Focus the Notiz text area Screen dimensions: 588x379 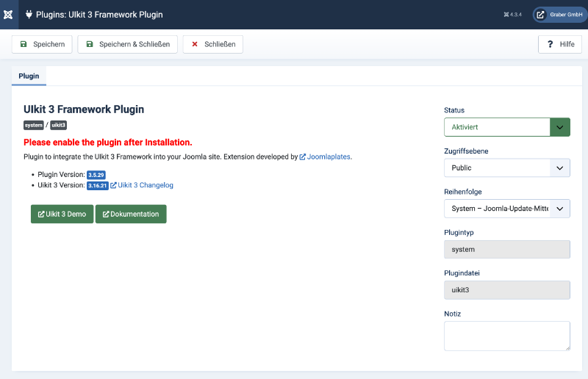coord(507,336)
